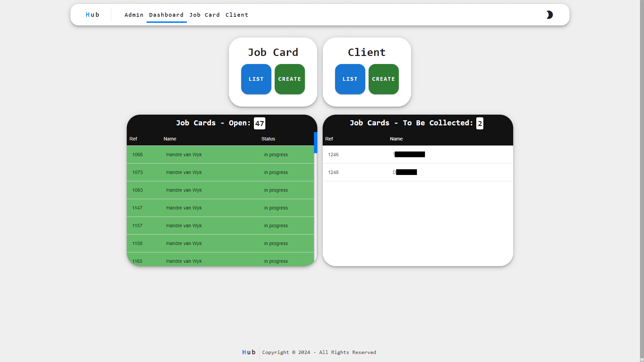The image size is (644, 362).
Task: Click the To Be Collected count badge 2
Action: (x=479, y=123)
